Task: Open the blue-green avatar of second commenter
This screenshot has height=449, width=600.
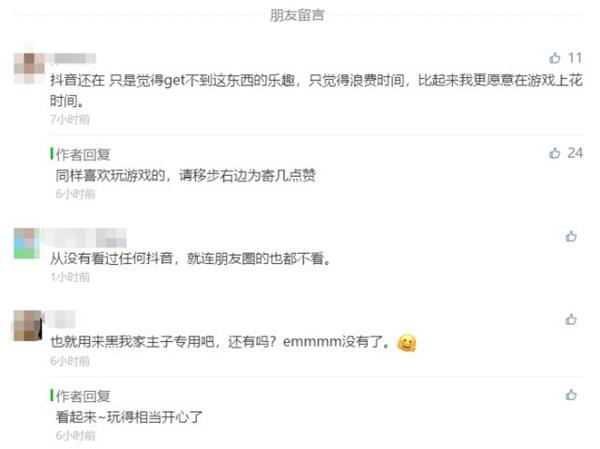Action: (27, 243)
